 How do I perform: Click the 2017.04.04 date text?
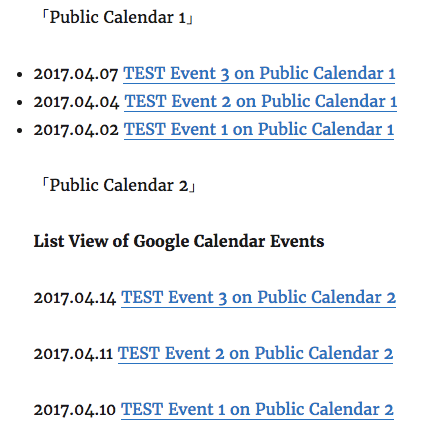[76, 102]
